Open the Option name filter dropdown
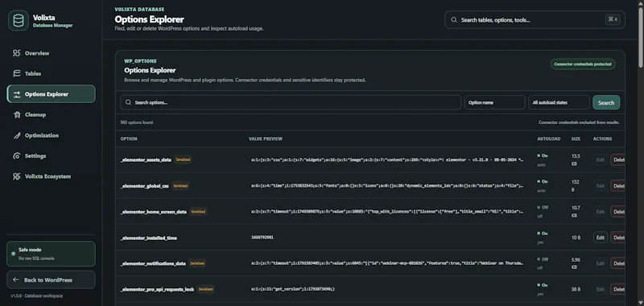The height and width of the screenshot is (306, 644). tap(494, 102)
